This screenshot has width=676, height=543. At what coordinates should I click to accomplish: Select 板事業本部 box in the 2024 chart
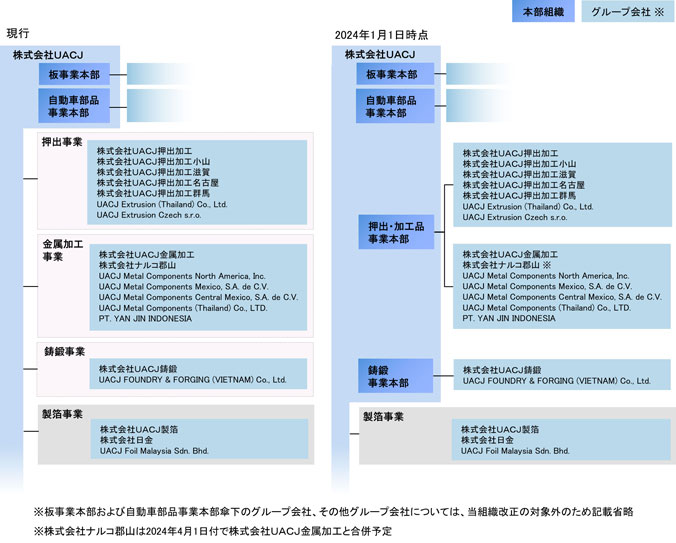pyautogui.click(x=391, y=75)
